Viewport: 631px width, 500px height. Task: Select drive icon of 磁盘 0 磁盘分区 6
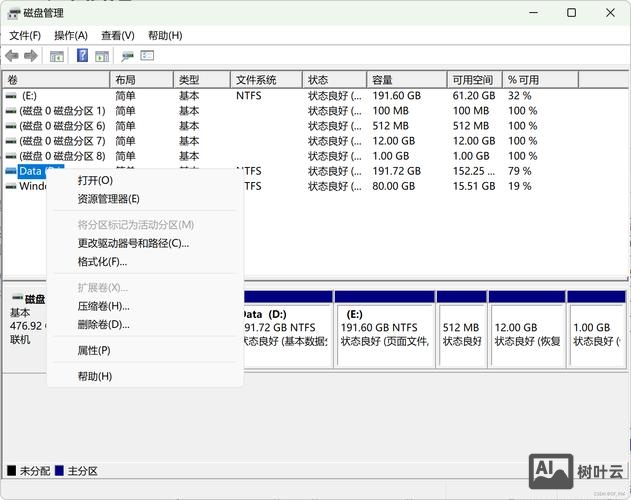pyautogui.click(x=11, y=126)
